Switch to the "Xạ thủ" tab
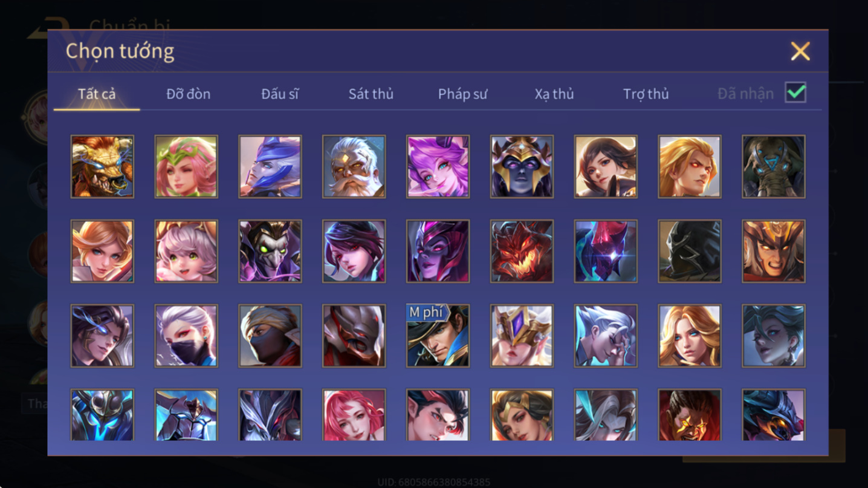The height and width of the screenshot is (488, 868). tap(554, 94)
